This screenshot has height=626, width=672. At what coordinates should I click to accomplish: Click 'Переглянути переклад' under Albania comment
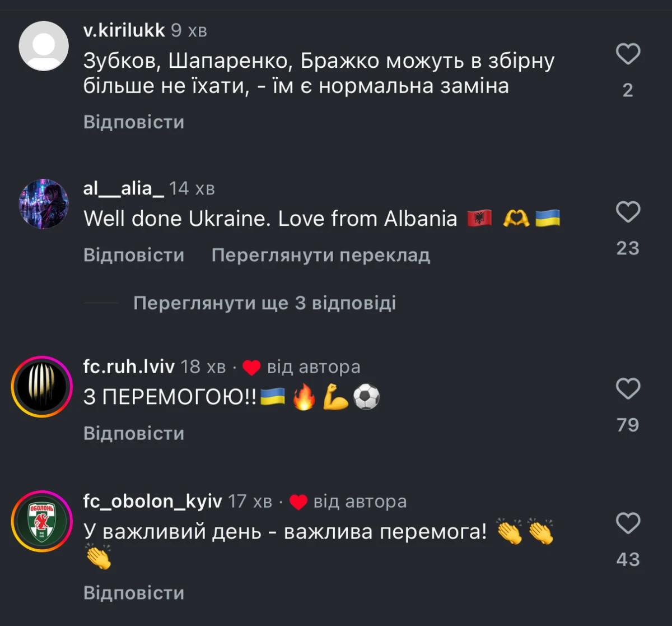pos(321,256)
